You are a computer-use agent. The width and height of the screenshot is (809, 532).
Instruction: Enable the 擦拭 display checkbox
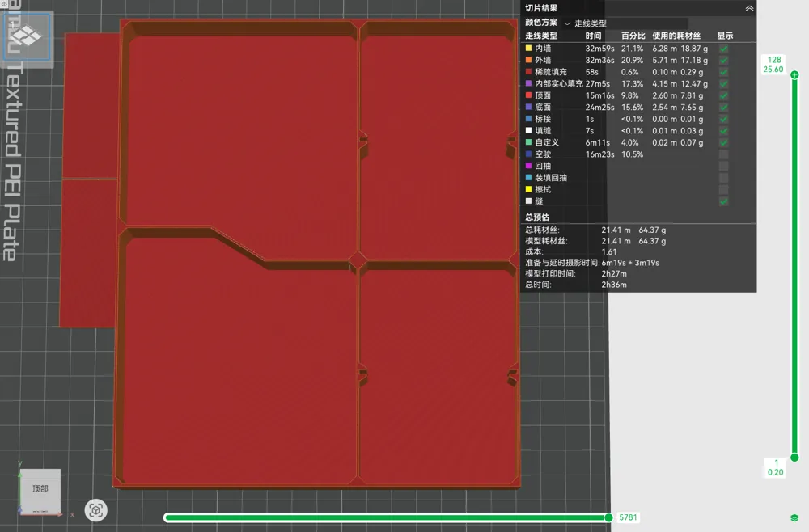(724, 190)
